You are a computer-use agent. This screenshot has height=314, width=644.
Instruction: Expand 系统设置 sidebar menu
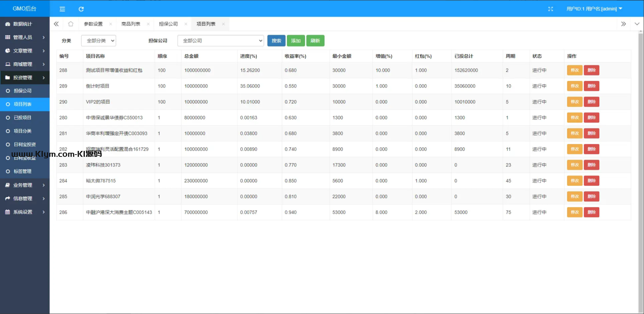25,212
